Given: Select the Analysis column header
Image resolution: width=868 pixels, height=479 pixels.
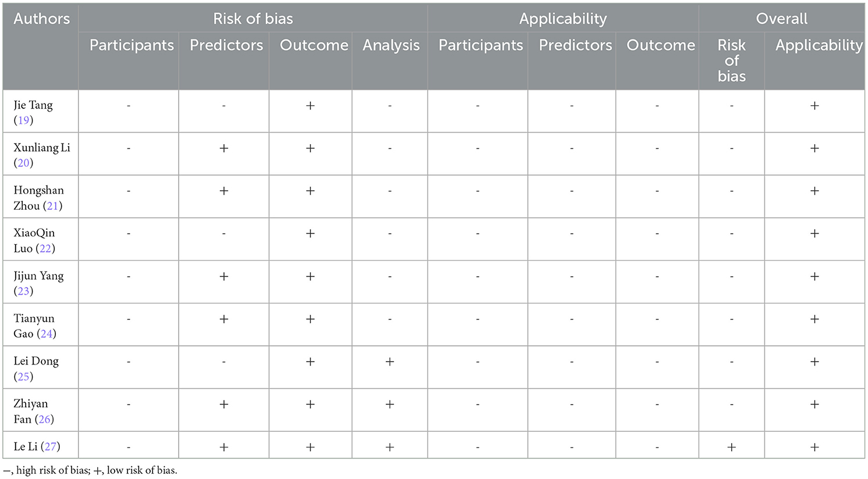Looking at the screenshot, I should (x=391, y=45).
